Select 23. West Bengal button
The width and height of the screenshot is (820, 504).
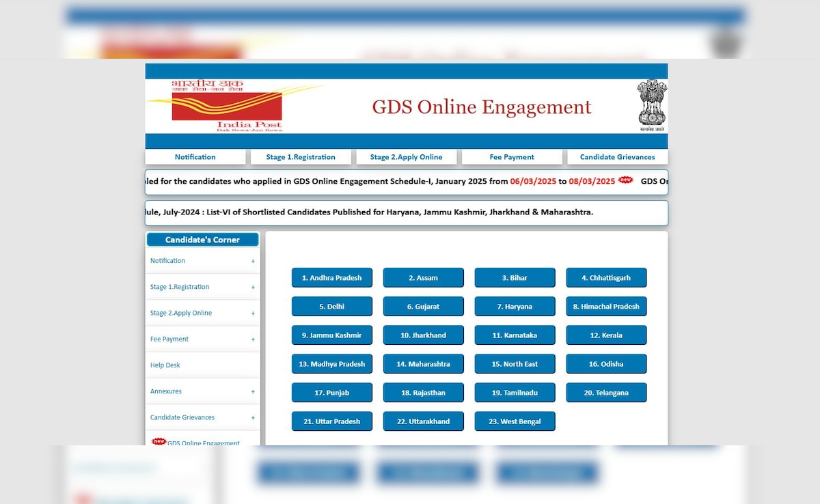(x=515, y=421)
